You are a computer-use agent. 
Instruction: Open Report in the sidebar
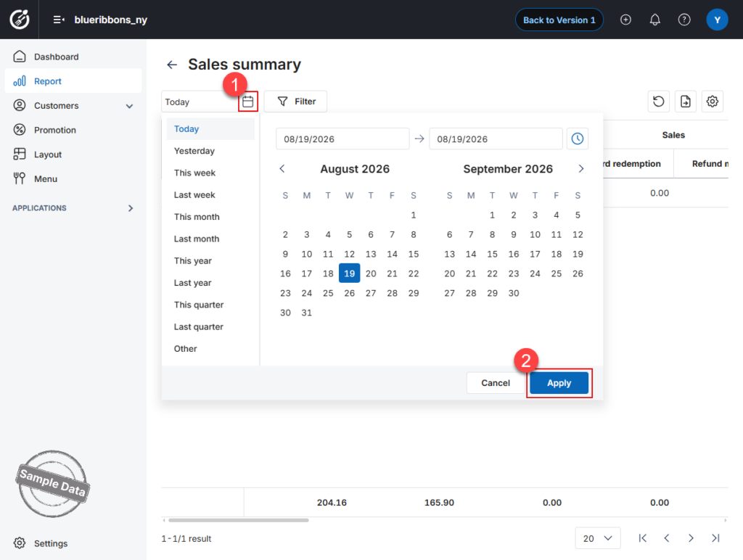(x=73, y=81)
